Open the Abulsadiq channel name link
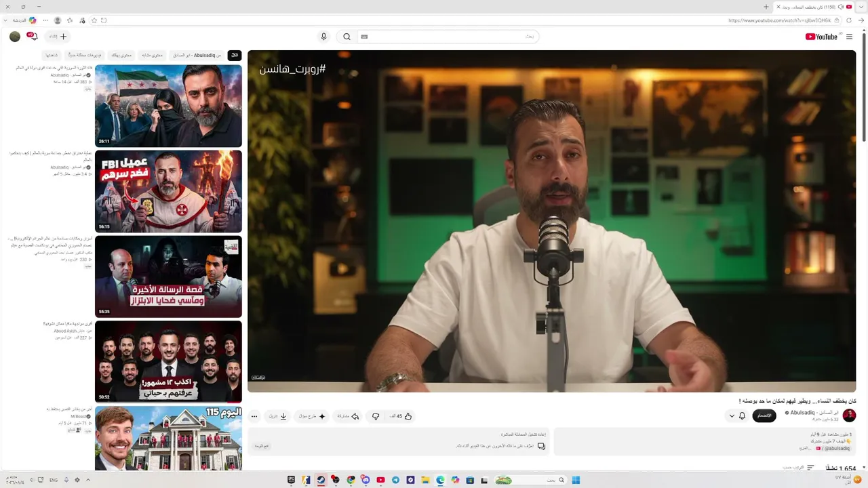The width and height of the screenshot is (868, 488). [814, 413]
